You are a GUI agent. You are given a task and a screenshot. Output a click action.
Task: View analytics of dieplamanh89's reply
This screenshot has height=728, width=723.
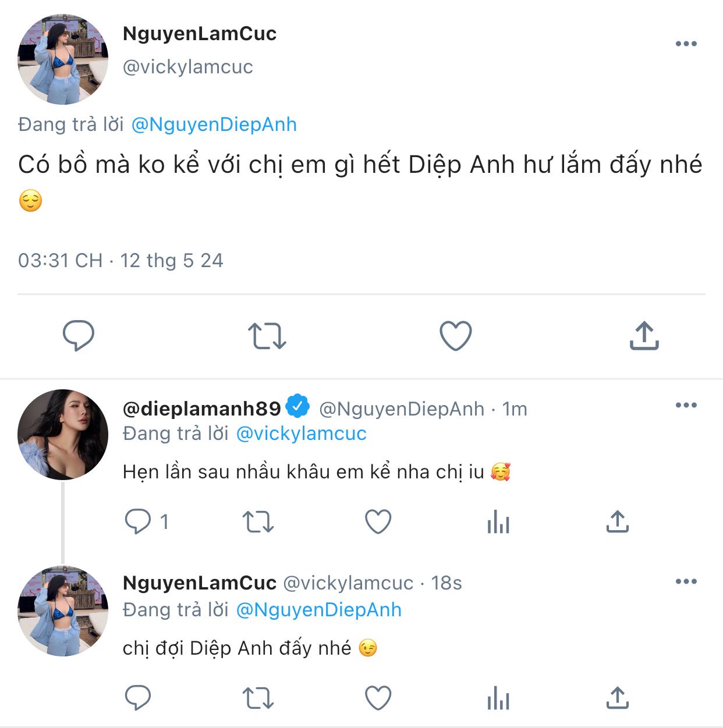[498, 521]
